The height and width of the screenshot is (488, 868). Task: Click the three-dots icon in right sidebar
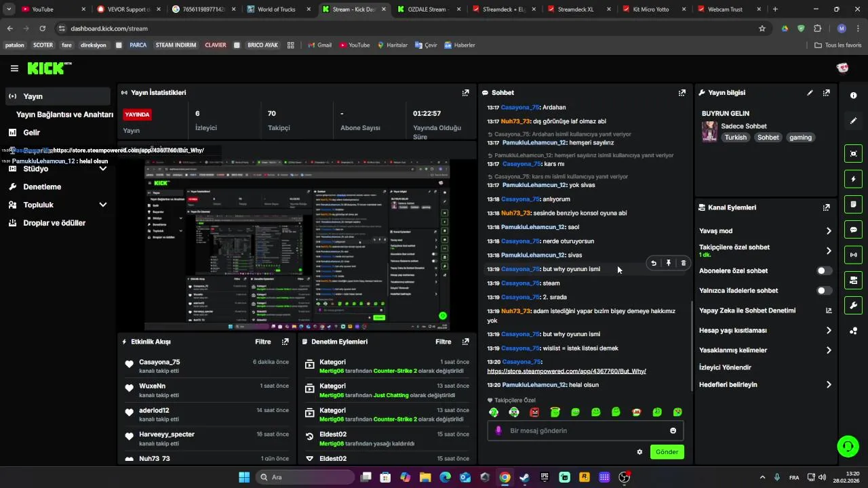click(x=853, y=331)
